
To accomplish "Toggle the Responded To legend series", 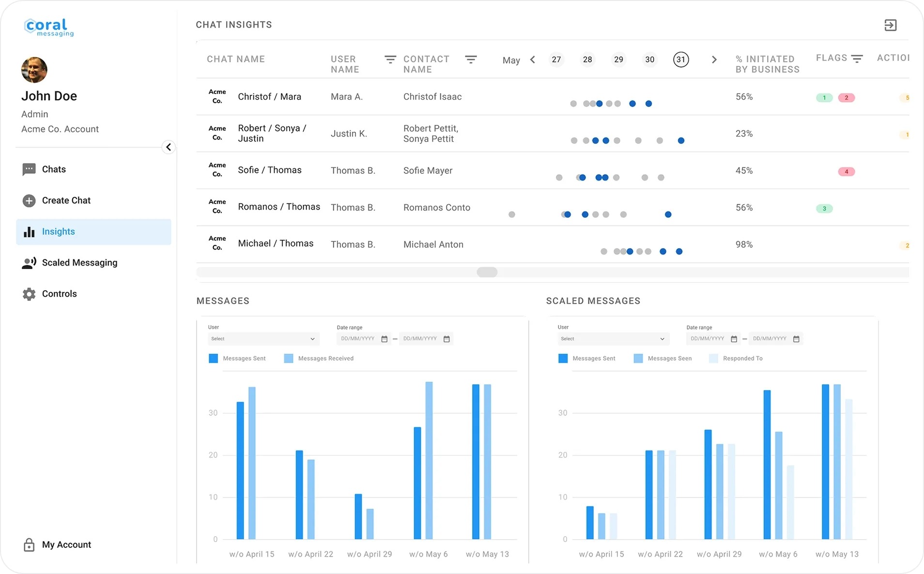I will pyautogui.click(x=713, y=359).
